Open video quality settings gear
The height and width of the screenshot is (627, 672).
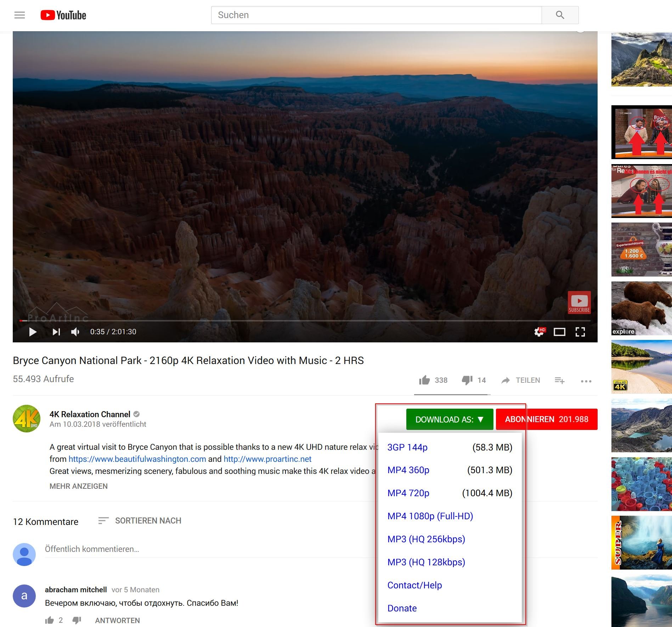pos(539,332)
